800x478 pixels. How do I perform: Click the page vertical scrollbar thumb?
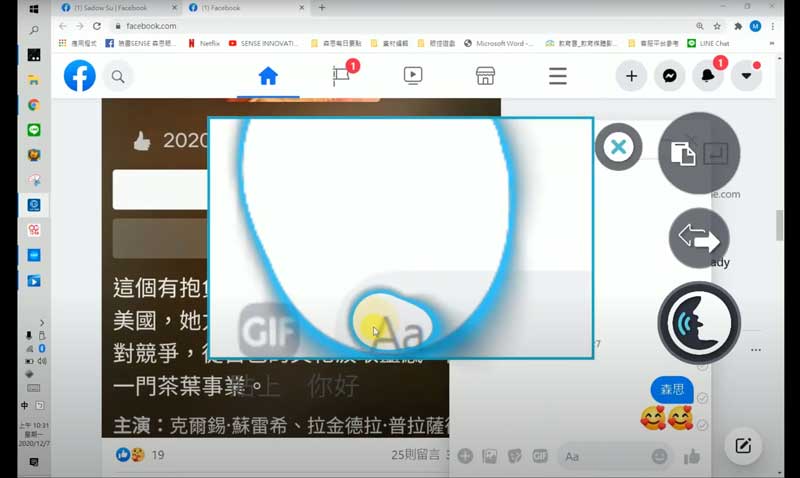[779, 225]
